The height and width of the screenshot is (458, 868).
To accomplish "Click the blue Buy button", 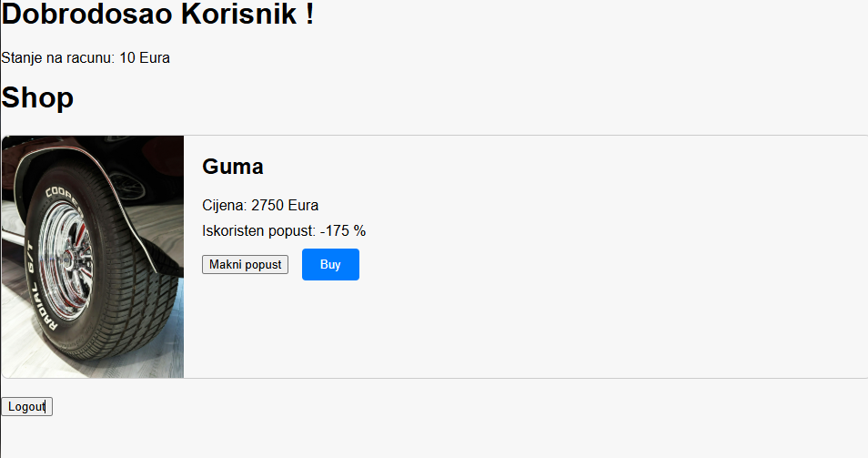I will pos(330,264).
